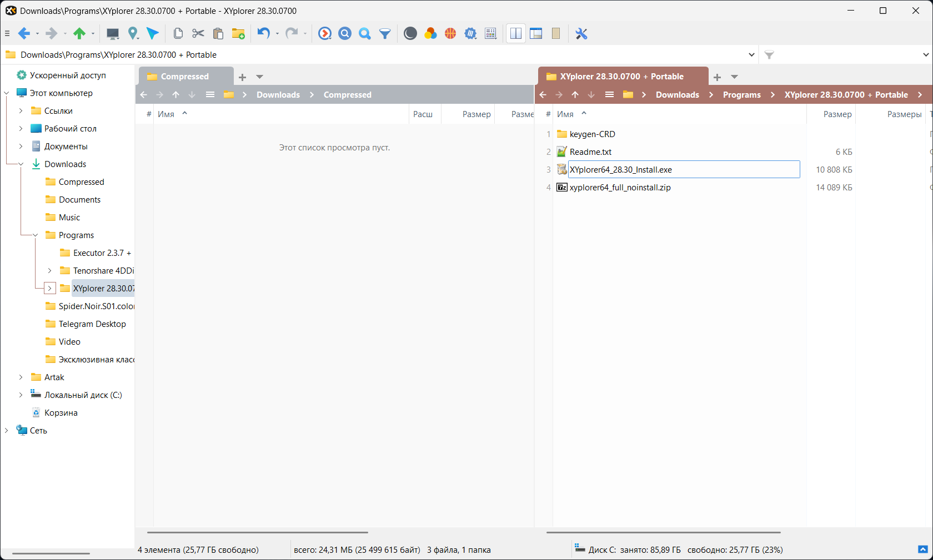Click the left pane horizontal scrollbar
The height and width of the screenshot is (560, 933).
tap(258, 532)
